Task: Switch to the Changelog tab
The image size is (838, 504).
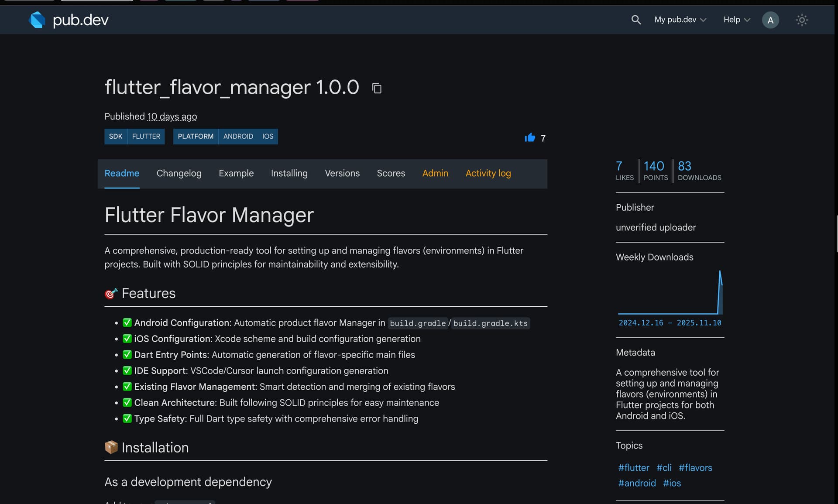Action: 179,173
